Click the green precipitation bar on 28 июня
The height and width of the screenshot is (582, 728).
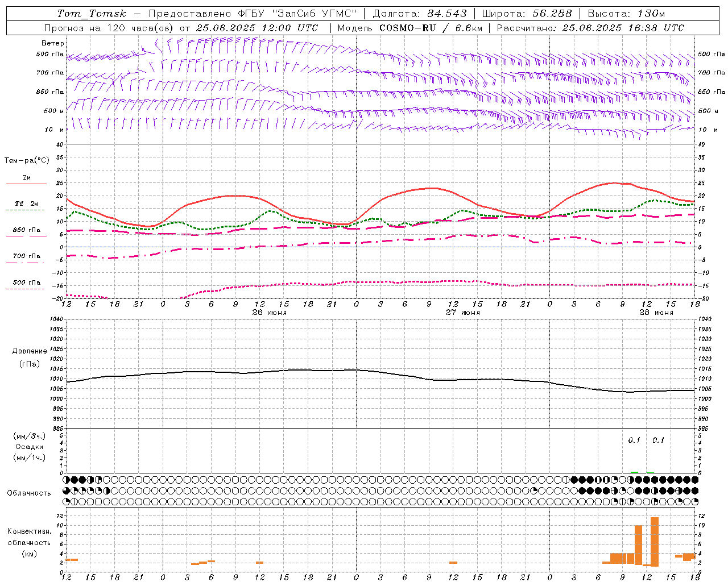(x=634, y=472)
